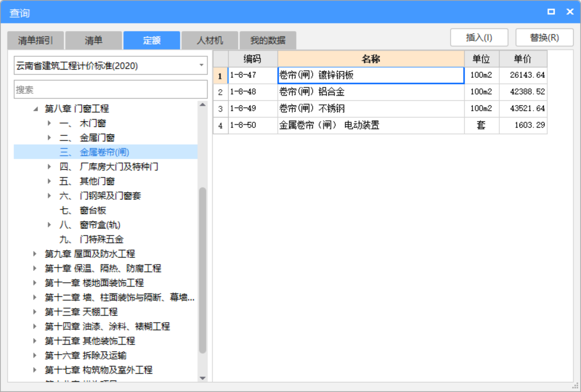This screenshot has width=581, height=392.
Task: Click the price 1603.29 cell
Action: pyautogui.click(x=523, y=125)
